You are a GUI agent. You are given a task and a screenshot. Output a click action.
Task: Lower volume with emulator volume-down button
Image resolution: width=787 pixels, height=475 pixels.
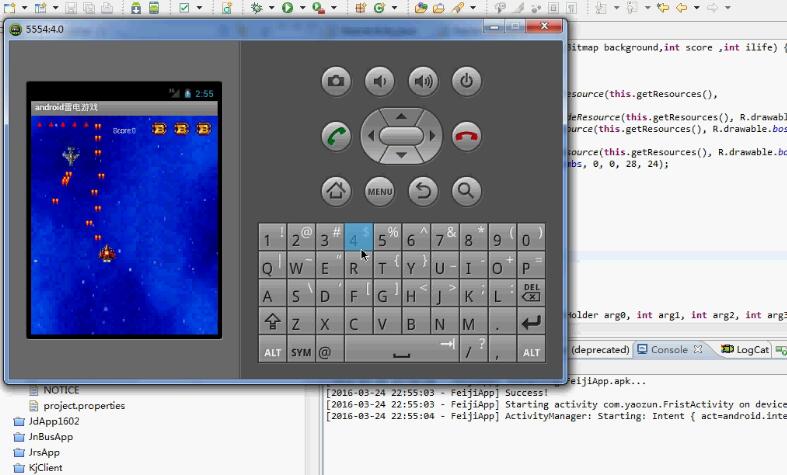coord(379,81)
